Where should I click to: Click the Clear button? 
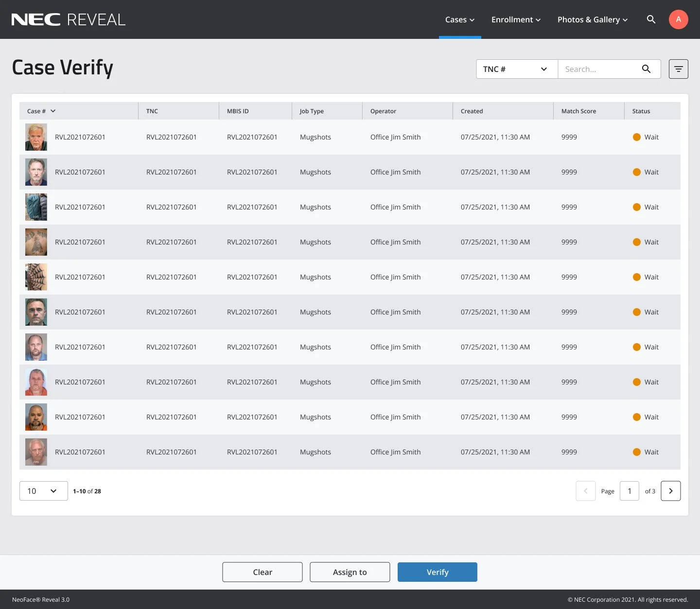[262, 572]
